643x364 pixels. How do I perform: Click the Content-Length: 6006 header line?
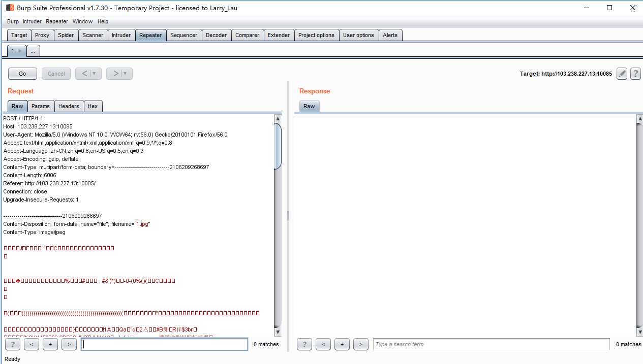coord(29,175)
